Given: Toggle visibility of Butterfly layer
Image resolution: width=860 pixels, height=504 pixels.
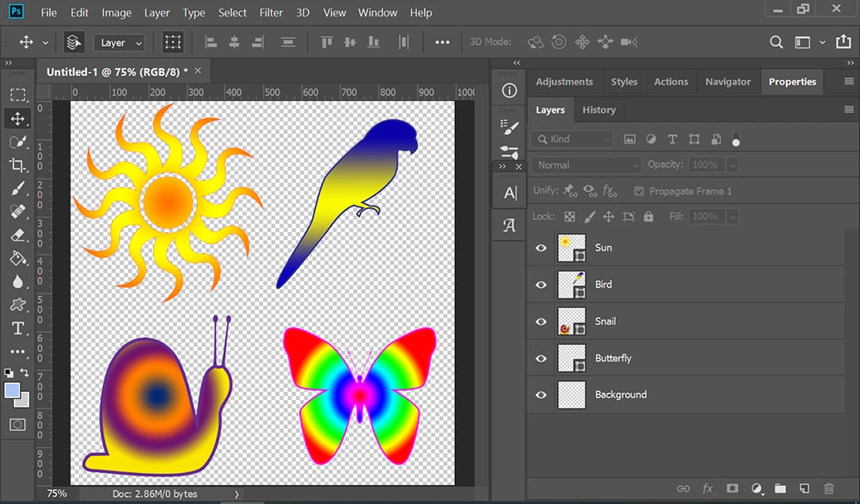Looking at the screenshot, I should [541, 358].
